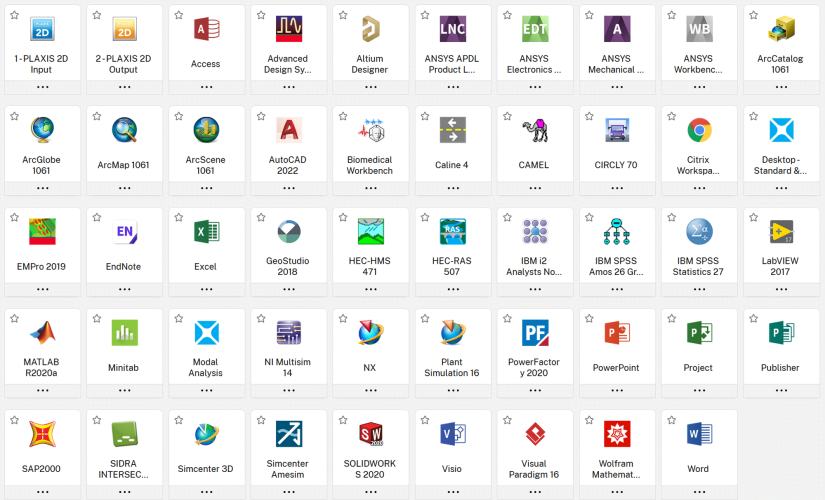Viewport: 825px width, 500px height.
Task: Expand options under SIDRA INTERSECTION tile
Action: coord(124,492)
